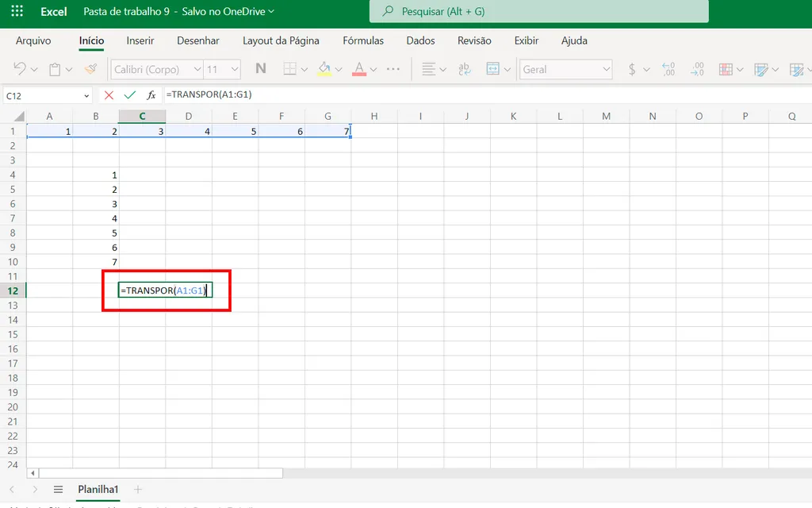Cancel formula entry with the red X icon

[x=109, y=94]
